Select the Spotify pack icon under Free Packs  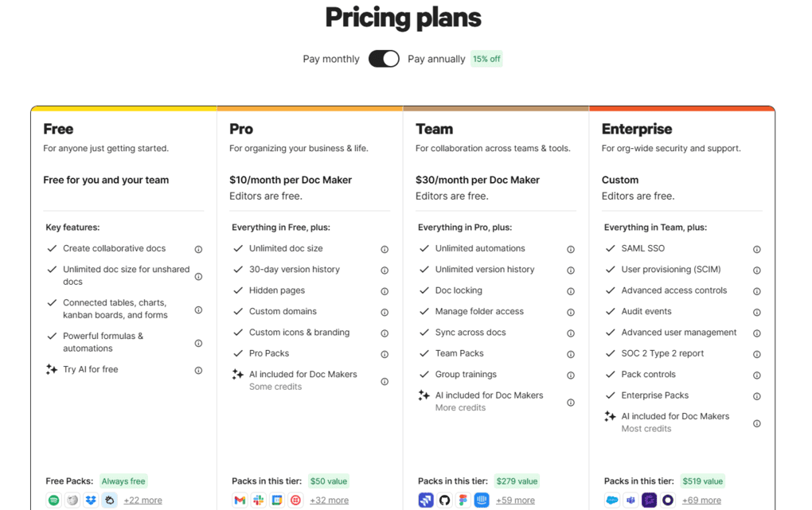coord(53,500)
